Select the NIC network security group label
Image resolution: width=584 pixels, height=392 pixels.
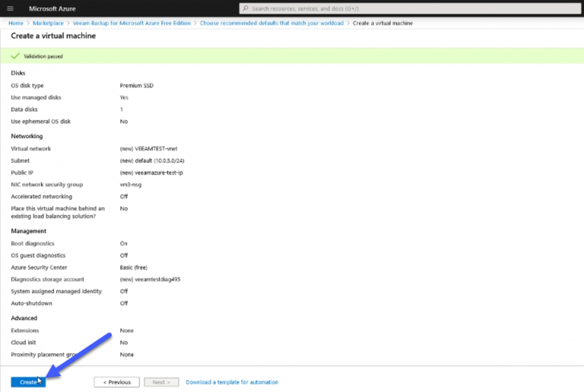[x=47, y=185]
